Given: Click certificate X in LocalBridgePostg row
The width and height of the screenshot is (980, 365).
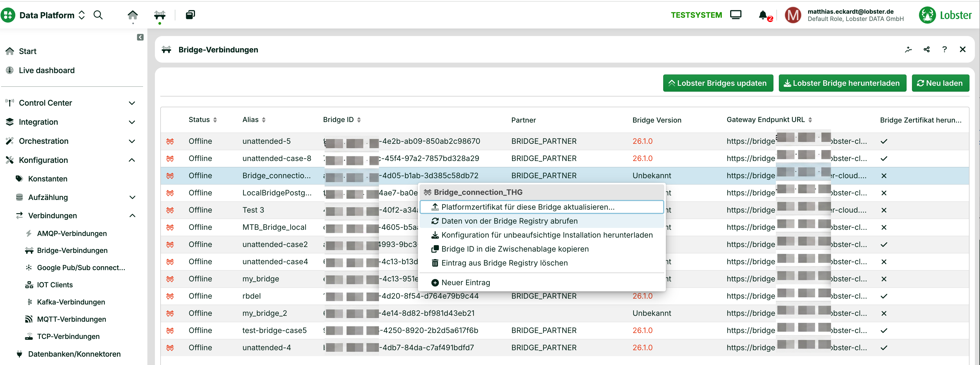Looking at the screenshot, I should tap(884, 193).
